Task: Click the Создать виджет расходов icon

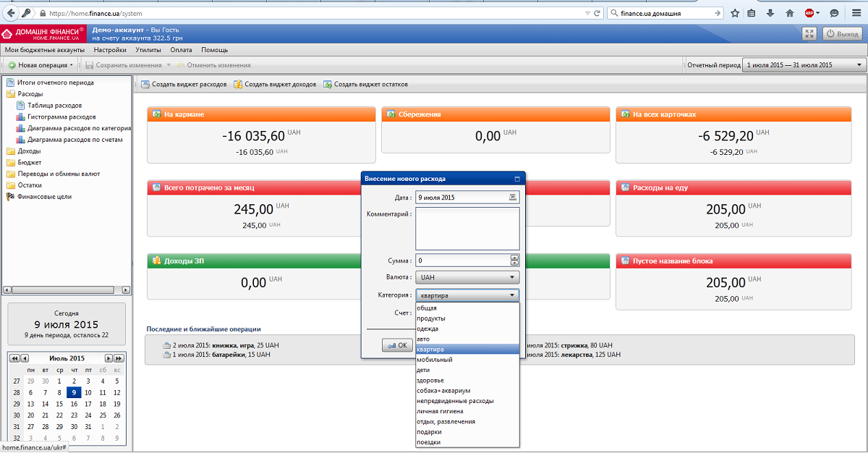Action: tap(145, 85)
